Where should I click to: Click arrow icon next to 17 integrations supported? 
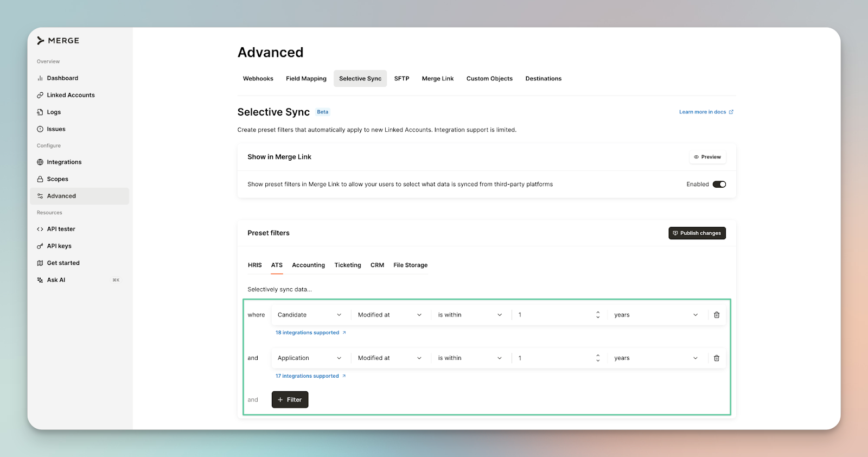344,376
